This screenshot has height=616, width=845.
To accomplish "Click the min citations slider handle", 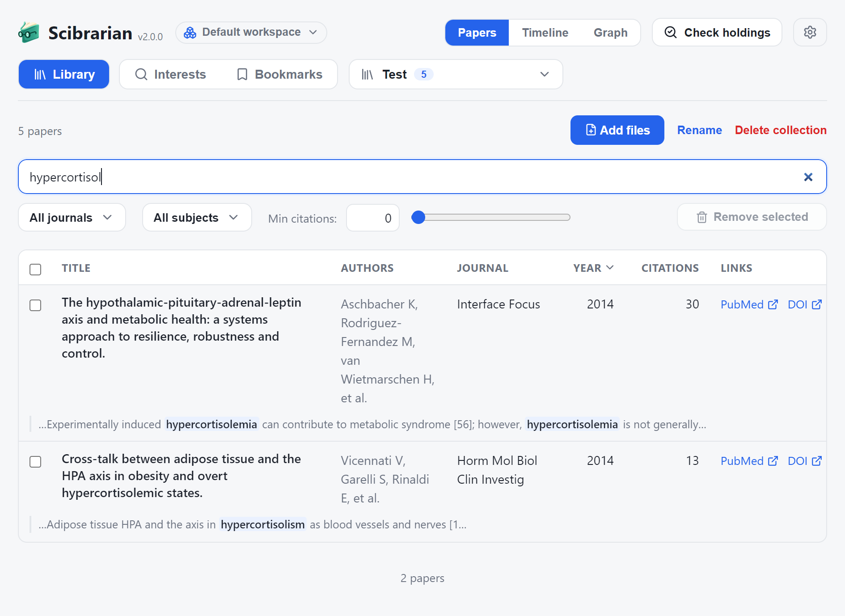I will (418, 217).
